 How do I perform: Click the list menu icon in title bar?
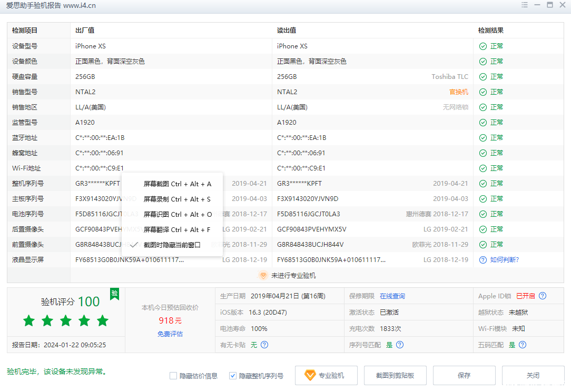[x=525, y=5]
